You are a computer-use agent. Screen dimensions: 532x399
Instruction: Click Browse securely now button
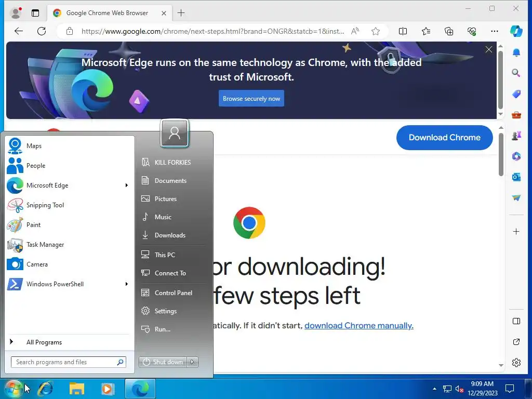[x=251, y=98]
